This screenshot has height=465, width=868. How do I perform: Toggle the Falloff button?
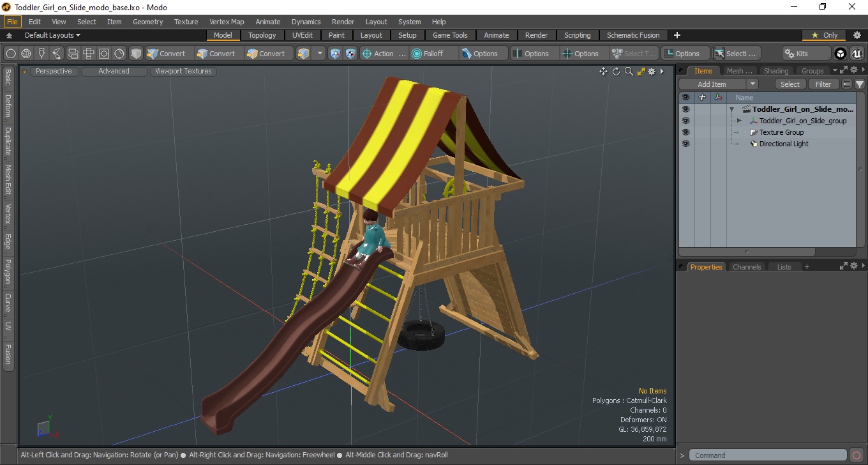point(433,54)
